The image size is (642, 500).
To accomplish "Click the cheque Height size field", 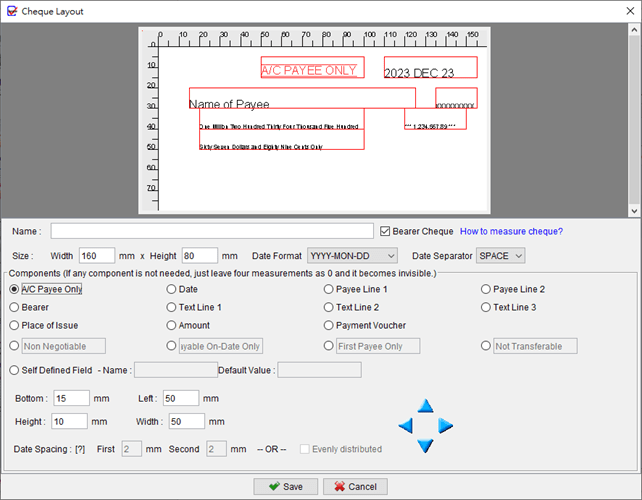I will click(x=200, y=256).
